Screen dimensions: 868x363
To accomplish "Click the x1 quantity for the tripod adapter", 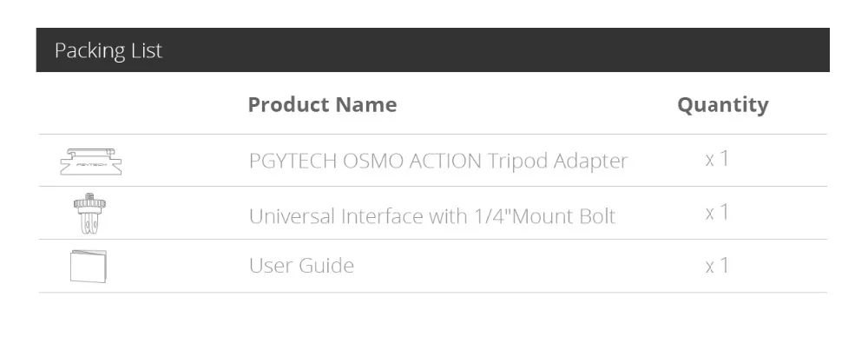I will point(717,160).
